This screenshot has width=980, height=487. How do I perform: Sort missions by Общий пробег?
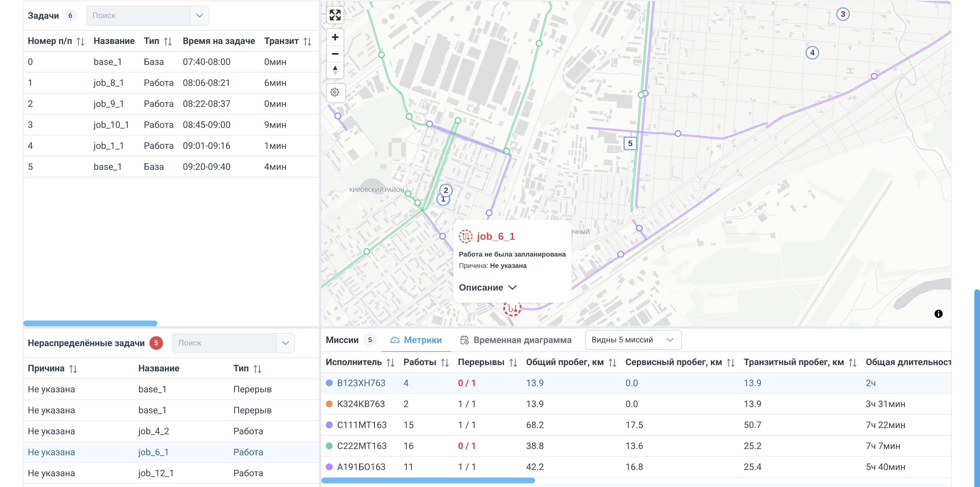612,363
